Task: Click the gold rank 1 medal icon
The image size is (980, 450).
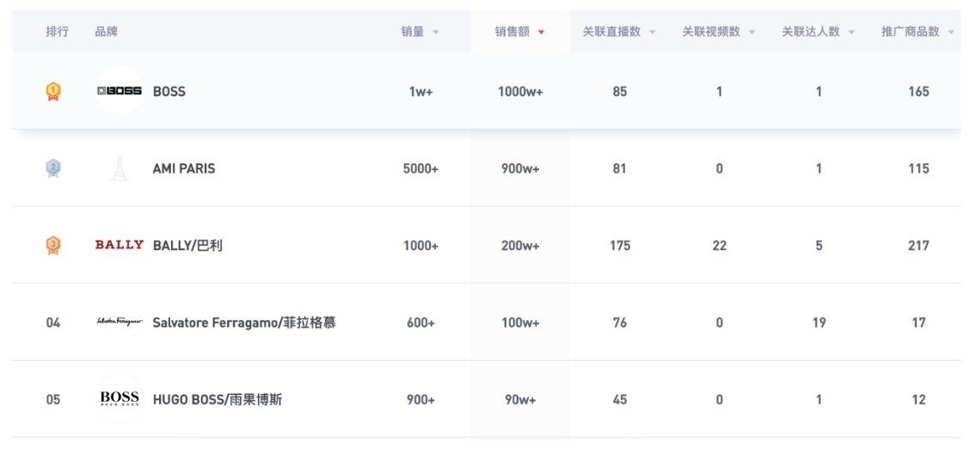Action: [x=53, y=91]
